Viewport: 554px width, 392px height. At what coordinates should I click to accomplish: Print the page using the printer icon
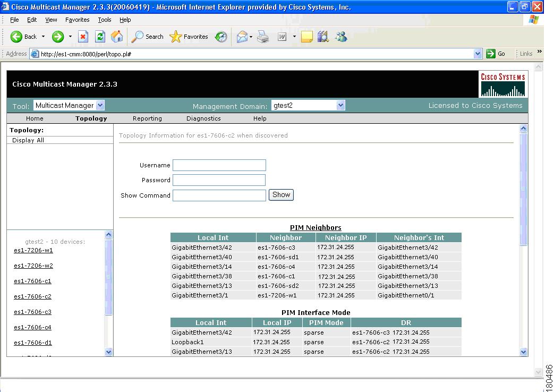pyautogui.click(x=263, y=37)
